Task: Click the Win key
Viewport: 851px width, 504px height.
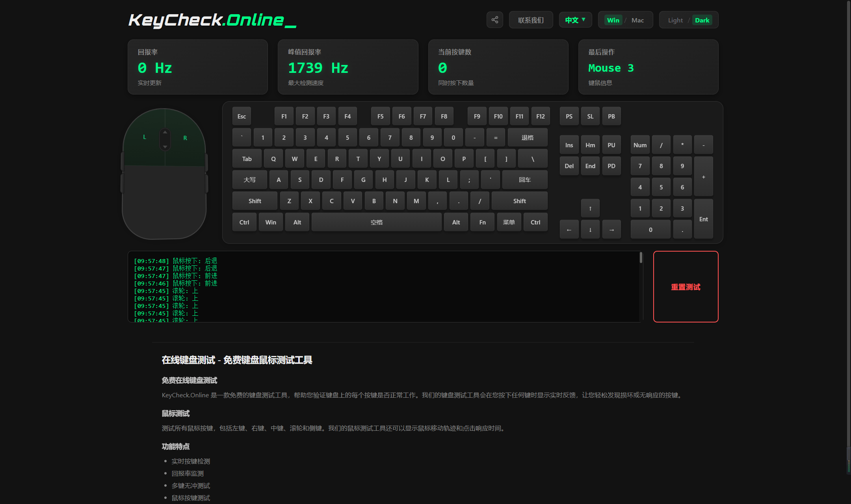Action: coord(271,222)
